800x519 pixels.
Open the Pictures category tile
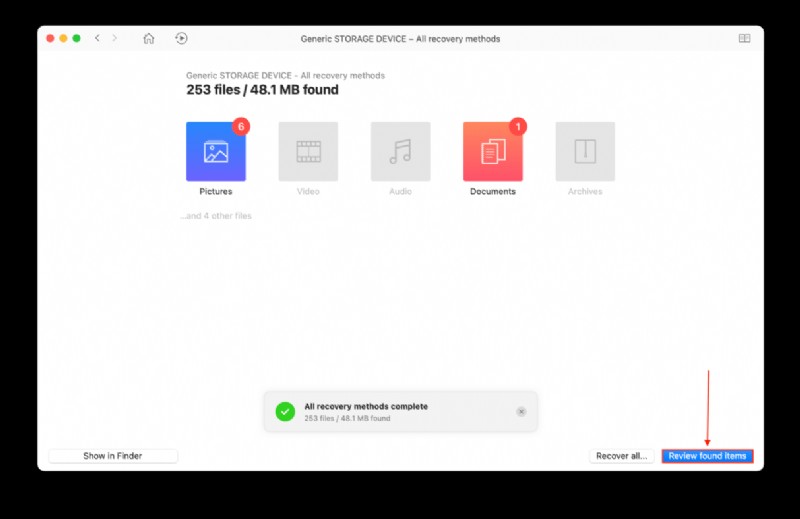coord(216,152)
